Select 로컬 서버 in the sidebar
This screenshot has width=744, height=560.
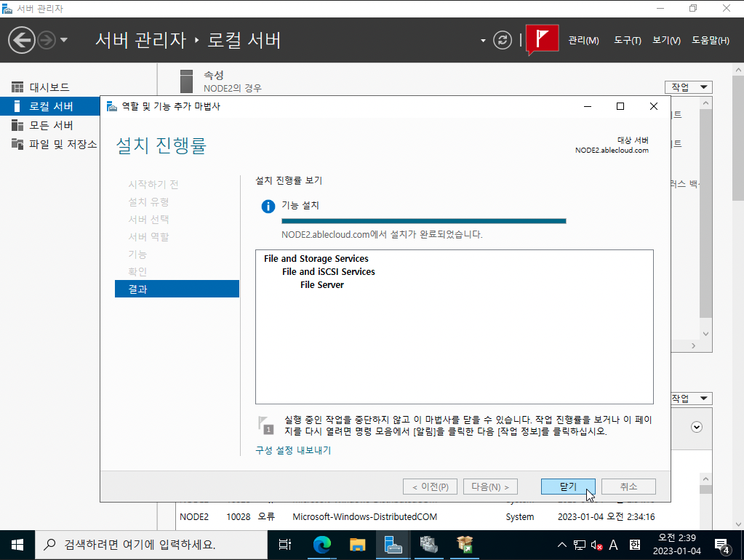pos(50,106)
